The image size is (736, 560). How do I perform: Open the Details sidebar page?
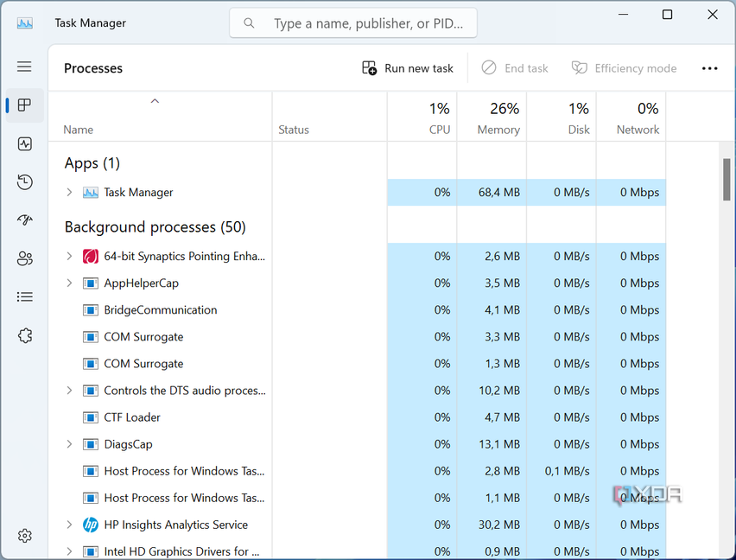point(24,296)
